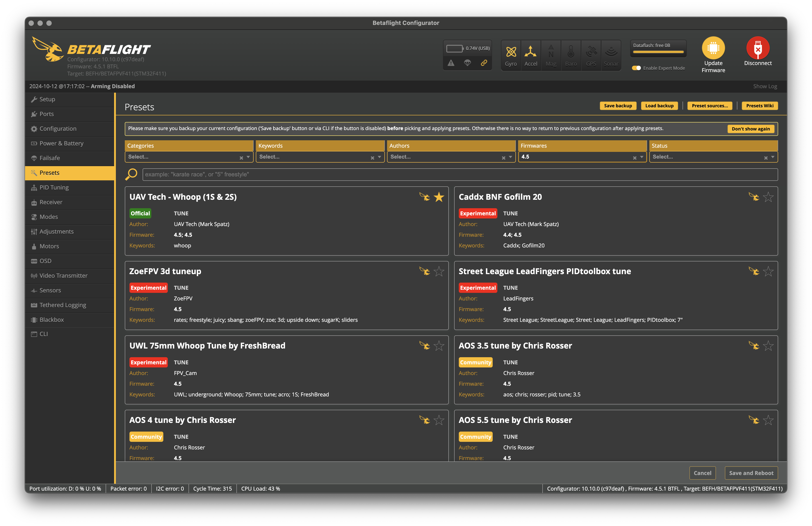Image resolution: width=812 pixels, height=526 pixels.
Task: Click the link status icon
Action: tap(484, 63)
